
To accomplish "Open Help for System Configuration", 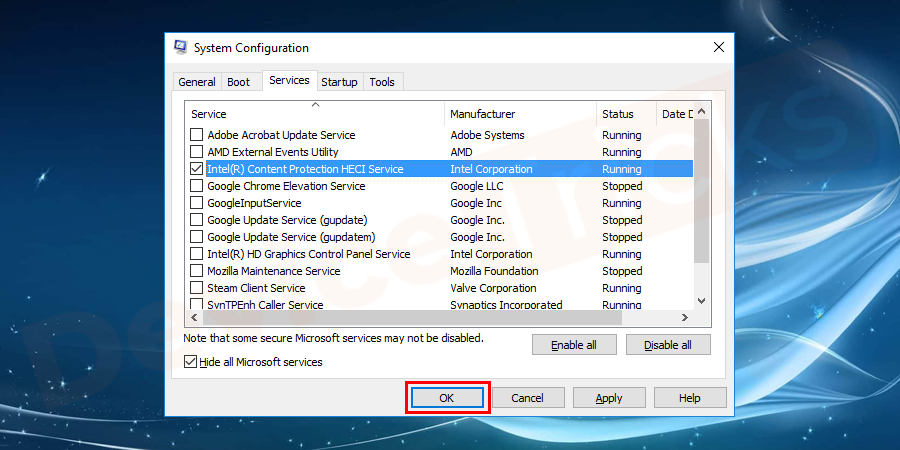I will click(690, 398).
